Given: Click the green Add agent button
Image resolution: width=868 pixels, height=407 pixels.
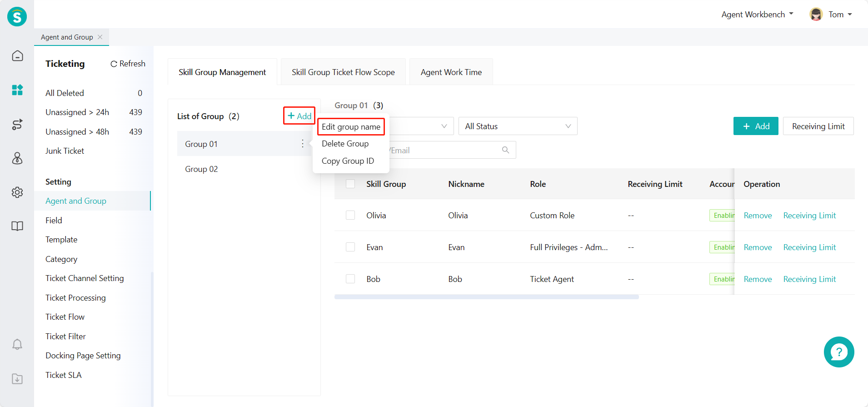Looking at the screenshot, I should (x=756, y=126).
